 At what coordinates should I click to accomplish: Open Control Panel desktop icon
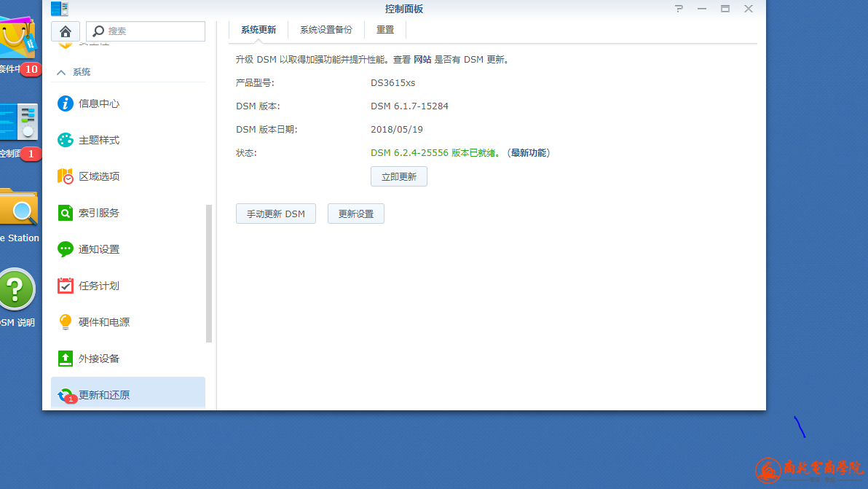(19, 121)
